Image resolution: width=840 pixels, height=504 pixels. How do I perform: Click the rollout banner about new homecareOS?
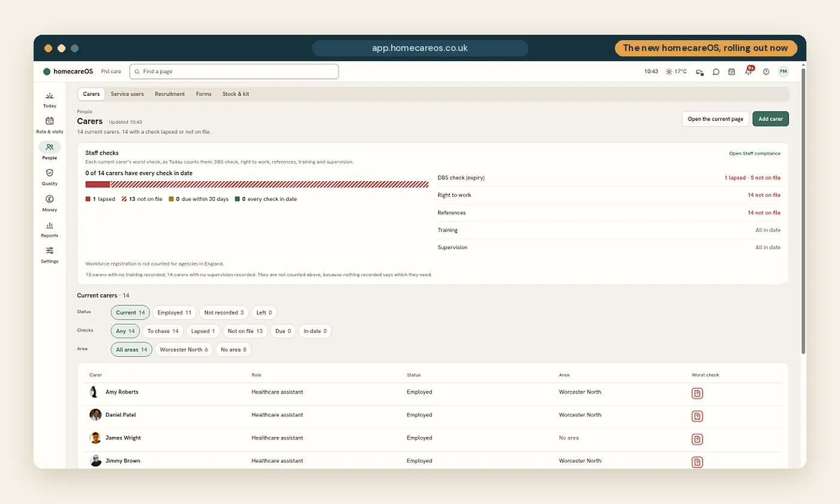click(x=706, y=48)
